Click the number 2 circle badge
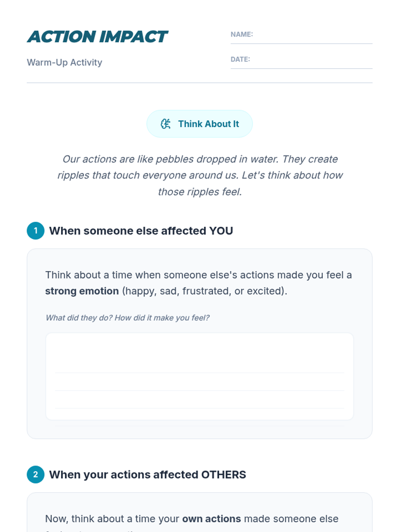This screenshot has width=399, height=532. (36, 474)
